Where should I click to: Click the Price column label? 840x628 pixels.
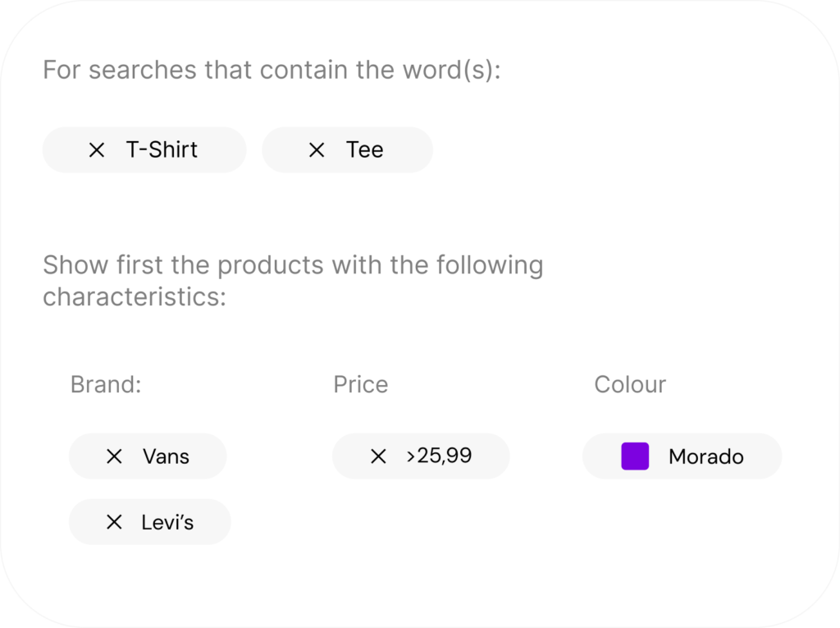point(360,384)
